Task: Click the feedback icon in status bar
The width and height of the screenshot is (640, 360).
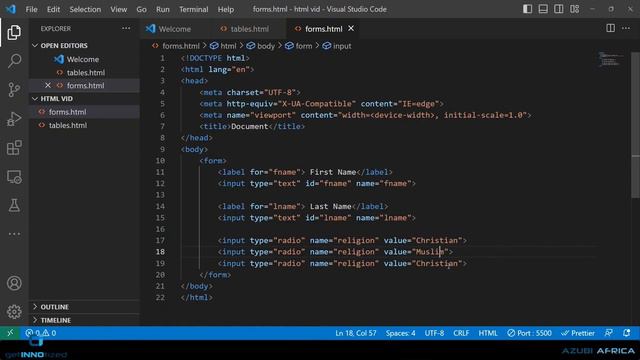Action: 609,333
